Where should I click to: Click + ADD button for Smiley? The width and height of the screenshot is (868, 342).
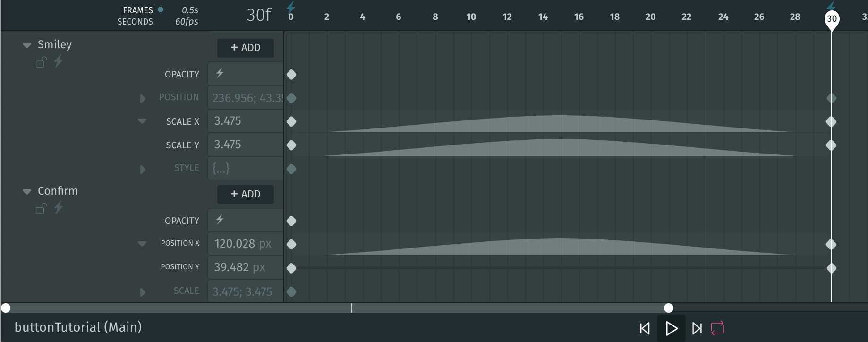click(246, 48)
